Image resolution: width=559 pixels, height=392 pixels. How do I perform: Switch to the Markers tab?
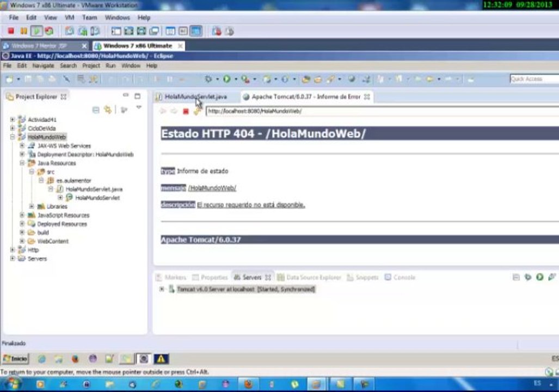[171, 277]
